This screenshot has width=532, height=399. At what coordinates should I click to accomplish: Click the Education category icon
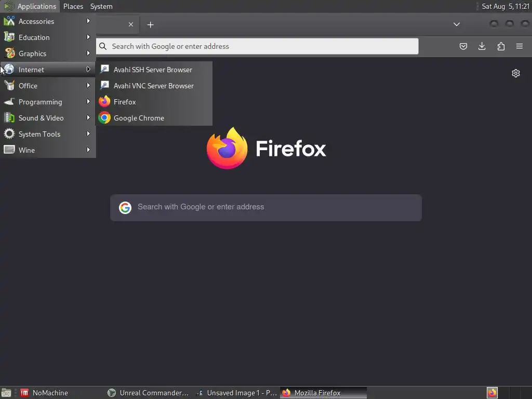9,37
